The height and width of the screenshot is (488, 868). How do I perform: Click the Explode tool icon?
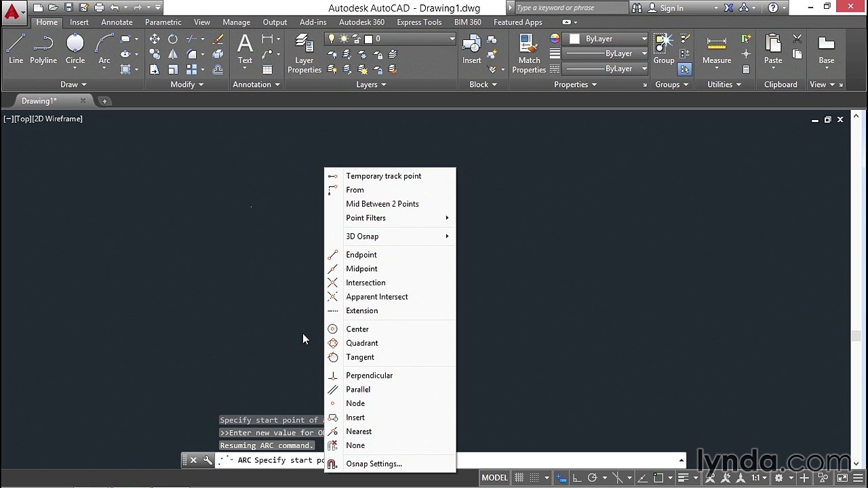[x=218, y=54]
